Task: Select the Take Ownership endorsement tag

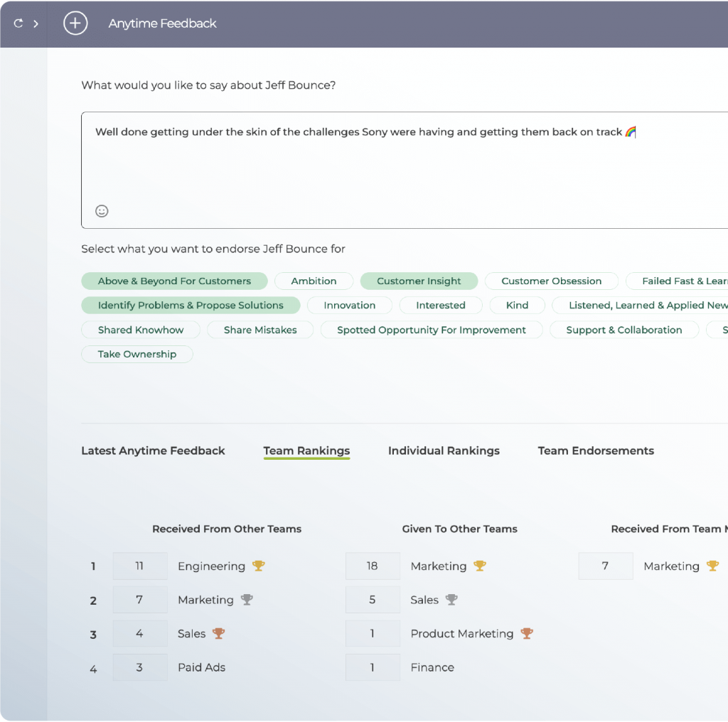Action: (137, 354)
